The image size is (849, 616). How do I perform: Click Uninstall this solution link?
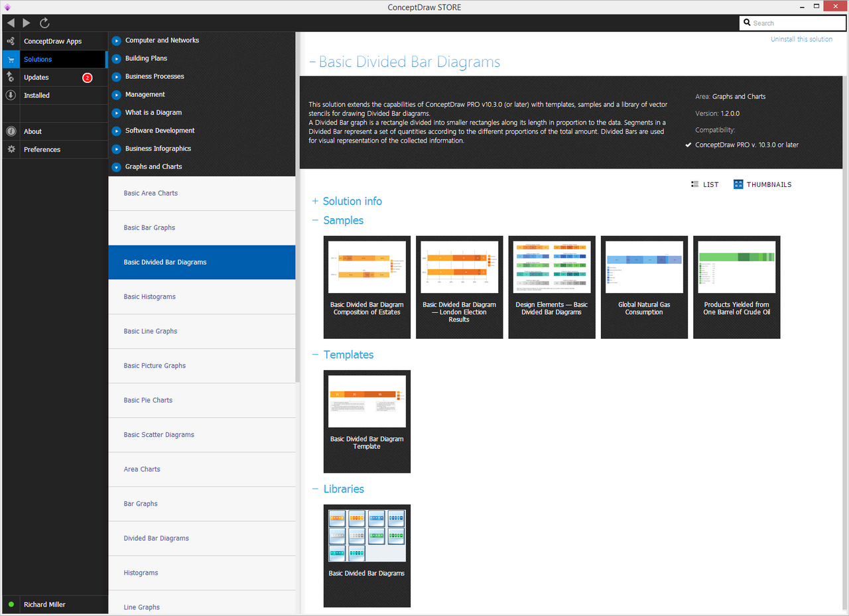[x=801, y=39]
